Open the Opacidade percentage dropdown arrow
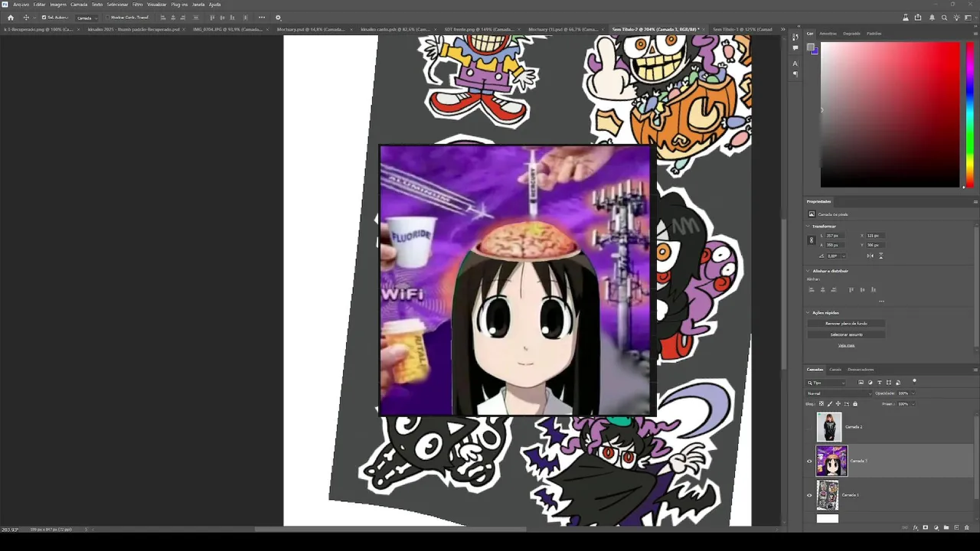Image resolution: width=980 pixels, height=551 pixels. pyautogui.click(x=913, y=393)
